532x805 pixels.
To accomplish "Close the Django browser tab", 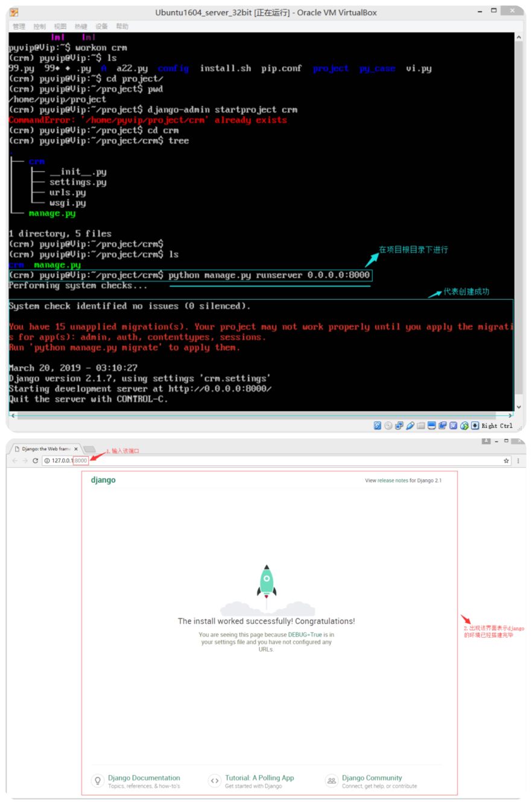I will 76,449.
